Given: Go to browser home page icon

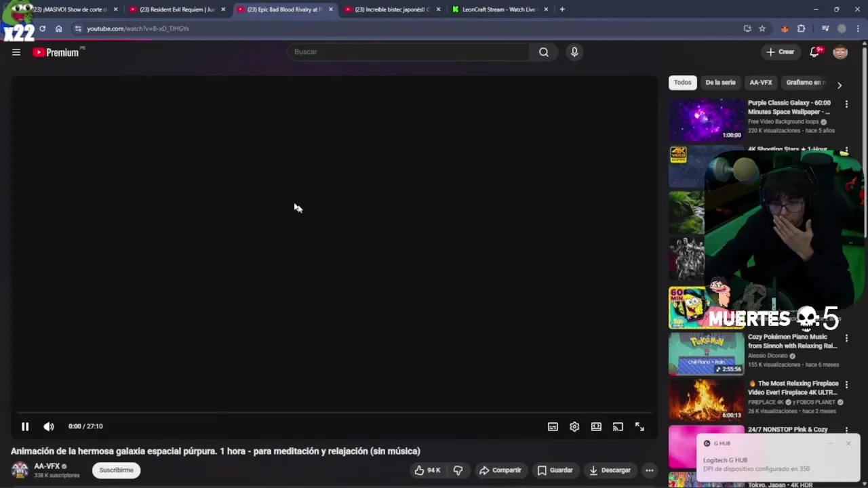Looking at the screenshot, I should pyautogui.click(x=59, y=28).
